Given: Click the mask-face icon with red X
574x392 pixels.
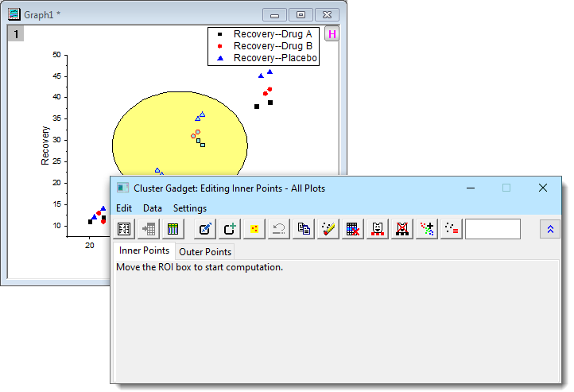Looking at the screenshot, I should [x=403, y=229].
